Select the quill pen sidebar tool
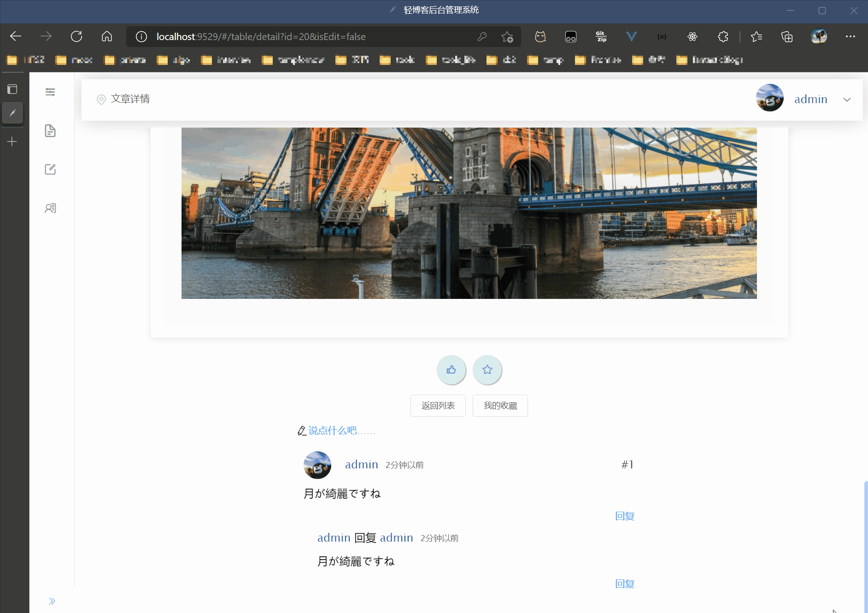 pyautogui.click(x=12, y=113)
